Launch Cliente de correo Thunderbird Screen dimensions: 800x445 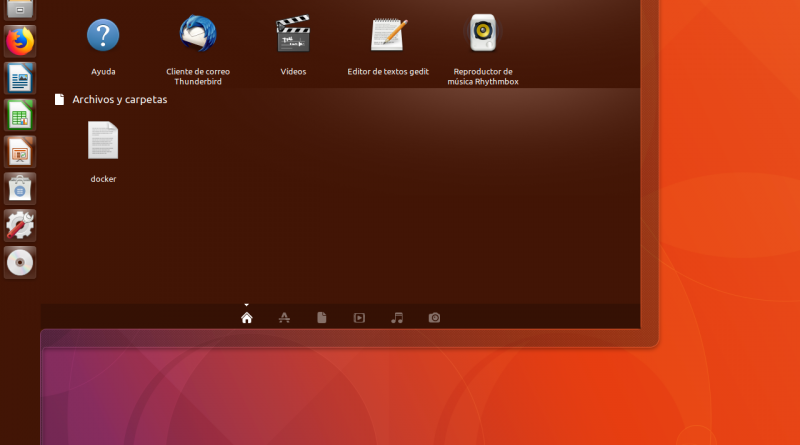pyautogui.click(x=198, y=34)
